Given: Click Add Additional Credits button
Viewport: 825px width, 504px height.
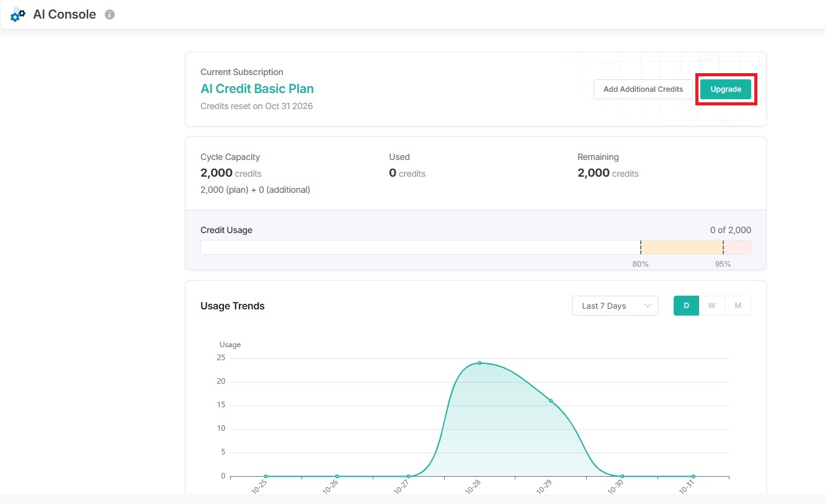Looking at the screenshot, I should pyautogui.click(x=643, y=89).
